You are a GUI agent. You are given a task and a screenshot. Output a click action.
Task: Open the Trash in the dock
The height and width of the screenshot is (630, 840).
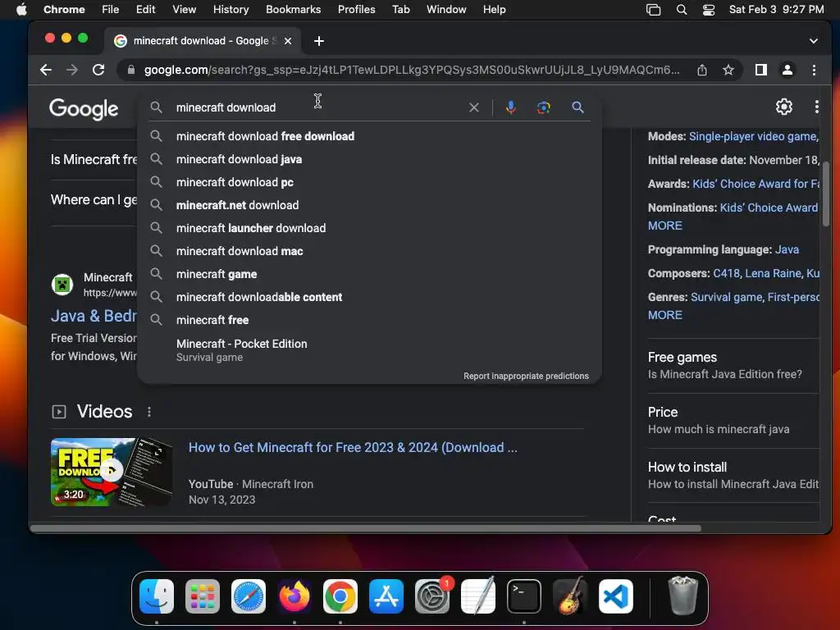[683, 596]
